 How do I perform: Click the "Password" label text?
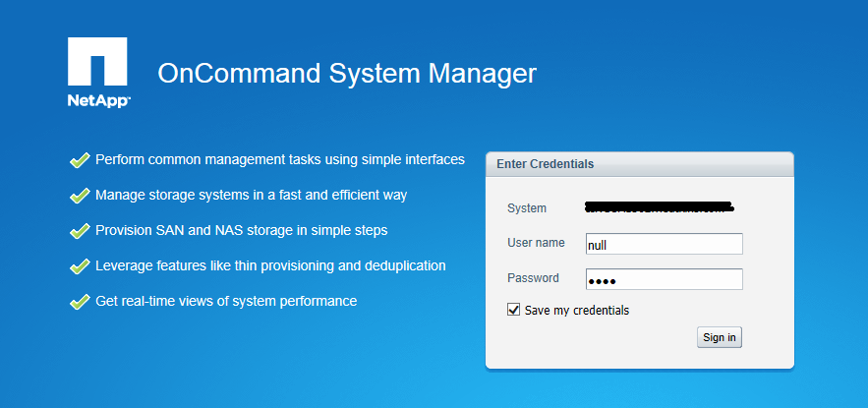[x=533, y=278]
